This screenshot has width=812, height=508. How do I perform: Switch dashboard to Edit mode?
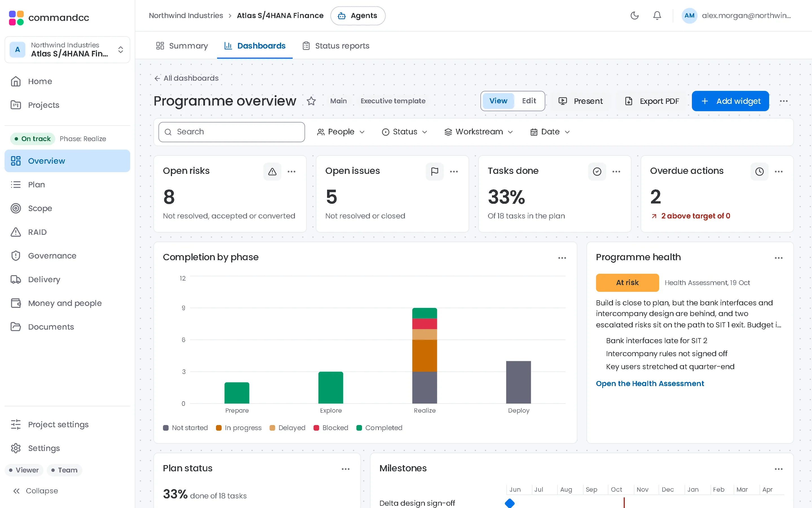[x=529, y=101]
